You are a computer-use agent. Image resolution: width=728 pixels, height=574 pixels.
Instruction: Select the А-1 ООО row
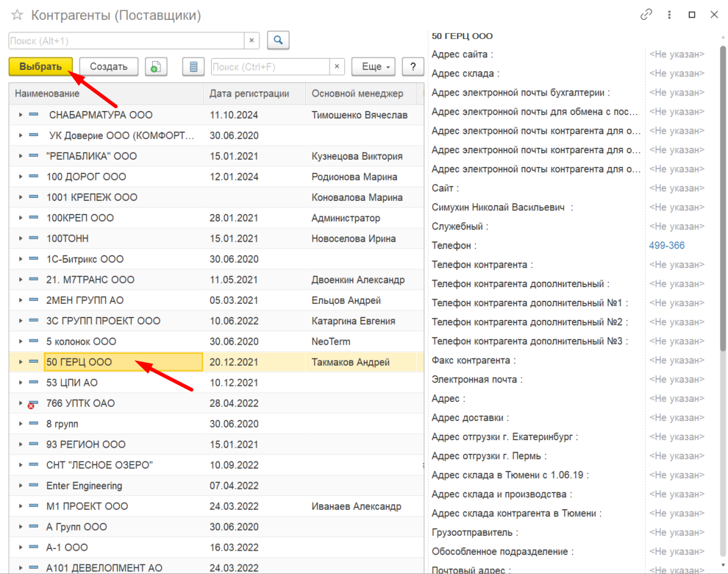(x=216, y=547)
